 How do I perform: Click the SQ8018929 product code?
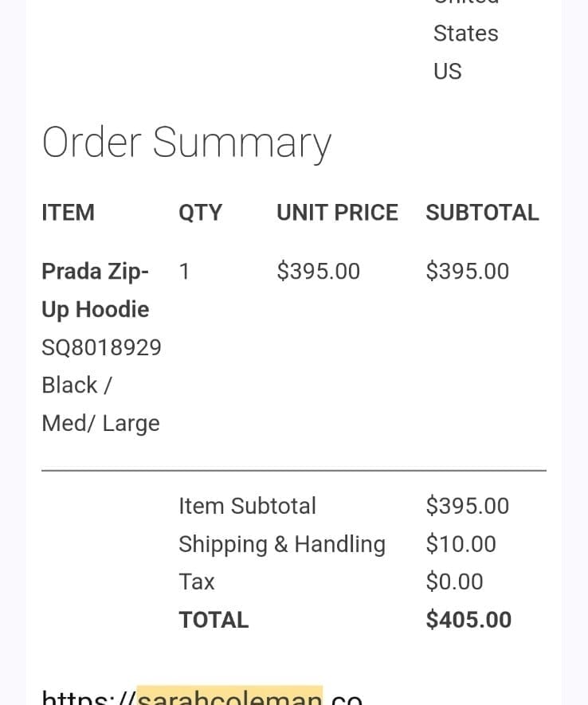click(x=101, y=347)
